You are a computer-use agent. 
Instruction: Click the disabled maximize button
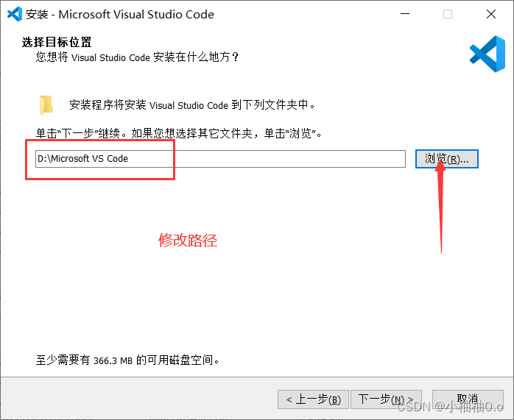tap(448, 14)
